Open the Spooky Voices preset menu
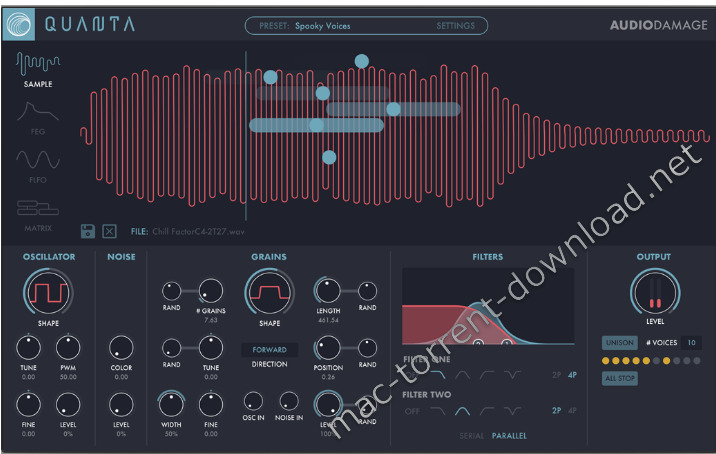716x454 pixels. [322, 26]
